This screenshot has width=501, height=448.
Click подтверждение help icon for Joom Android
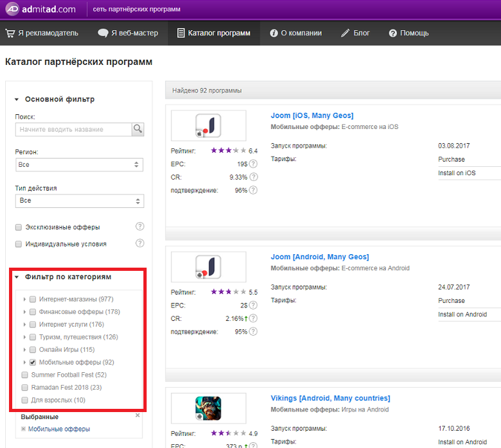253,331
